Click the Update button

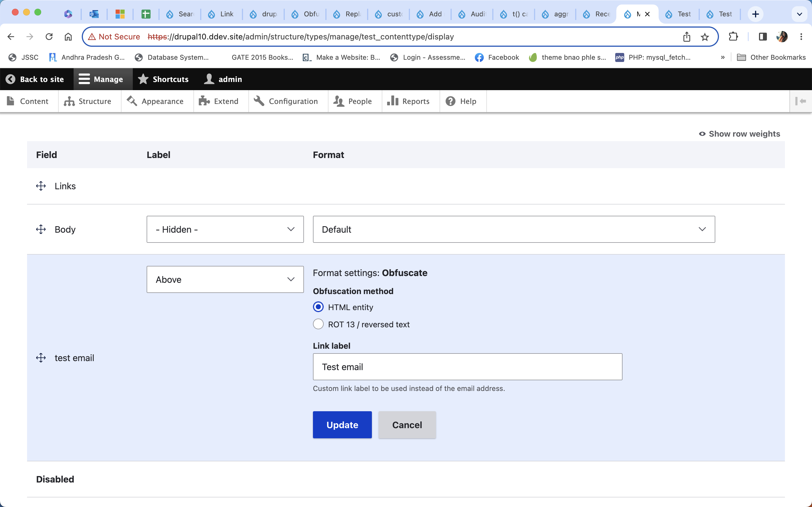[342, 425]
